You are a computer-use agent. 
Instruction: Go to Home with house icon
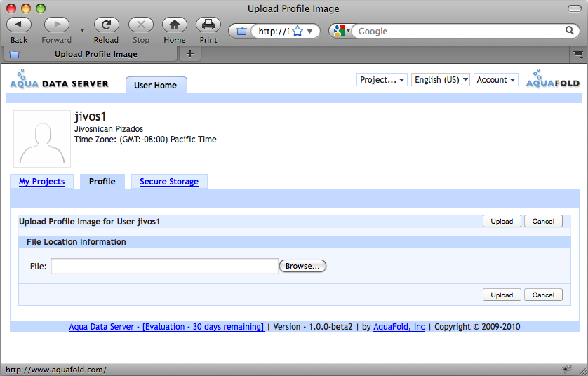click(175, 25)
